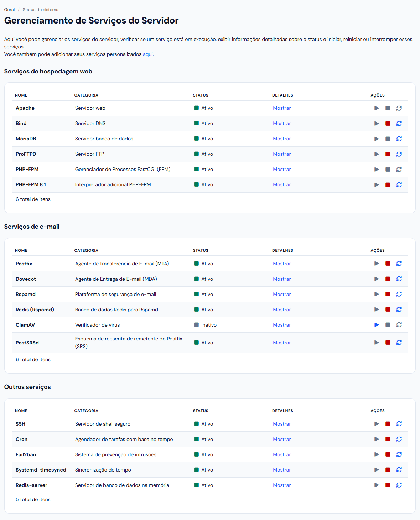This screenshot has height=520, width=420.
Task: Show Apache service details
Action: point(282,108)
